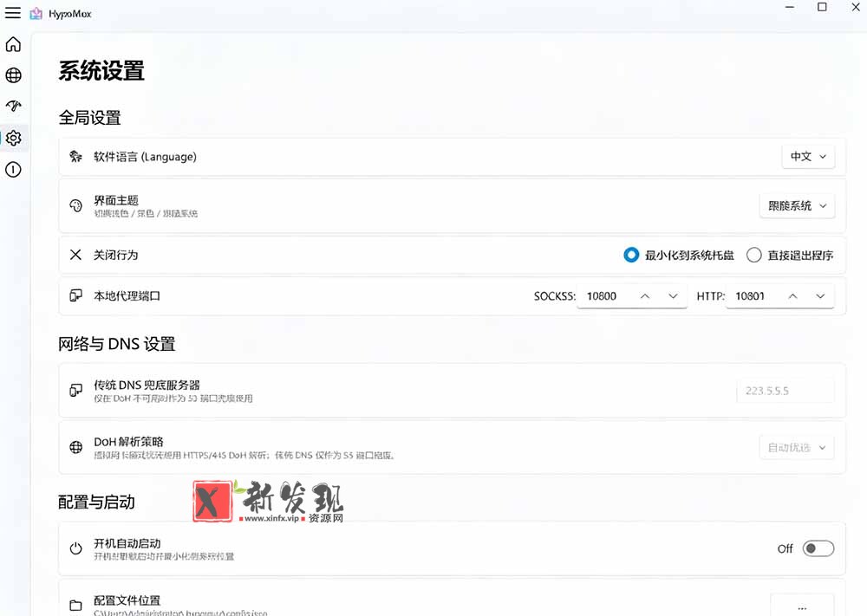Select 直接退出程序 radio option

tap(790, 256)
